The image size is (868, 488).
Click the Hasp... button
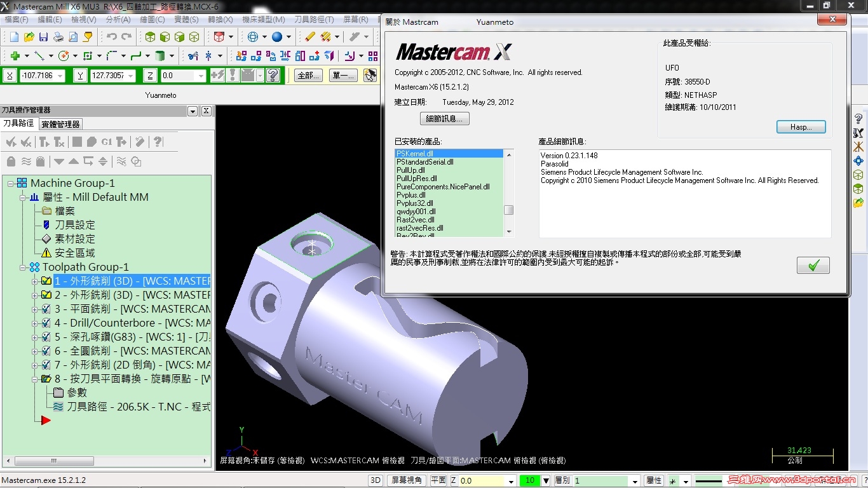(801, 127)
